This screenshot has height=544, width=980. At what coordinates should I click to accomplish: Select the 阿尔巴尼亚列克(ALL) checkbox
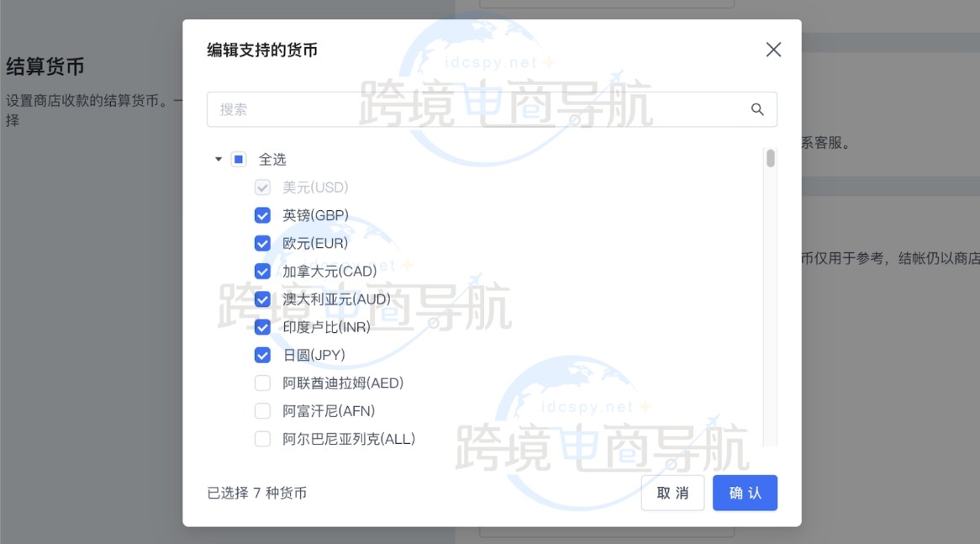tap(262, 439)
